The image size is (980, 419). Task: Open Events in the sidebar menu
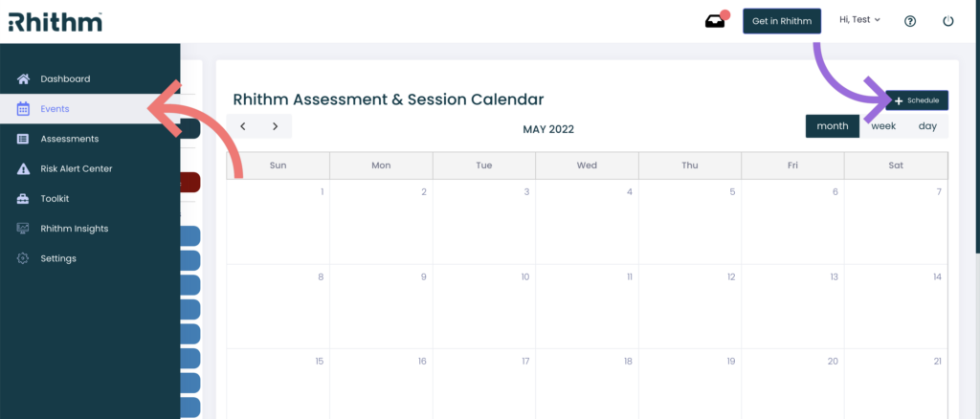coord(55,109)
